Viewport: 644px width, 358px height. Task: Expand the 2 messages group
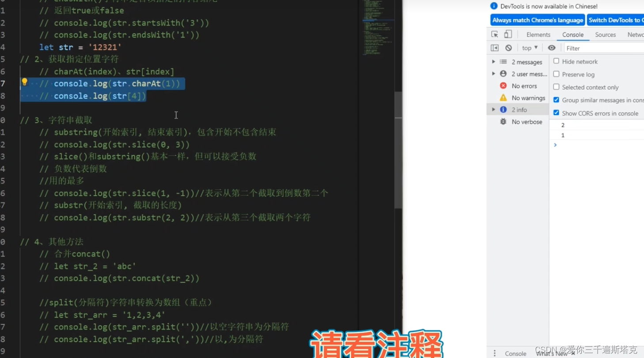click(494, 62)
